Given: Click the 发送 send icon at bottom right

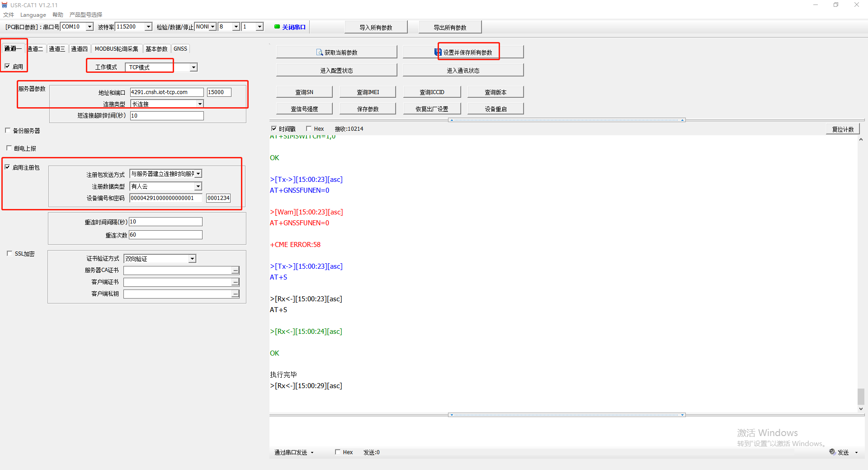Looking at the screenshot, I should [832, 452].
